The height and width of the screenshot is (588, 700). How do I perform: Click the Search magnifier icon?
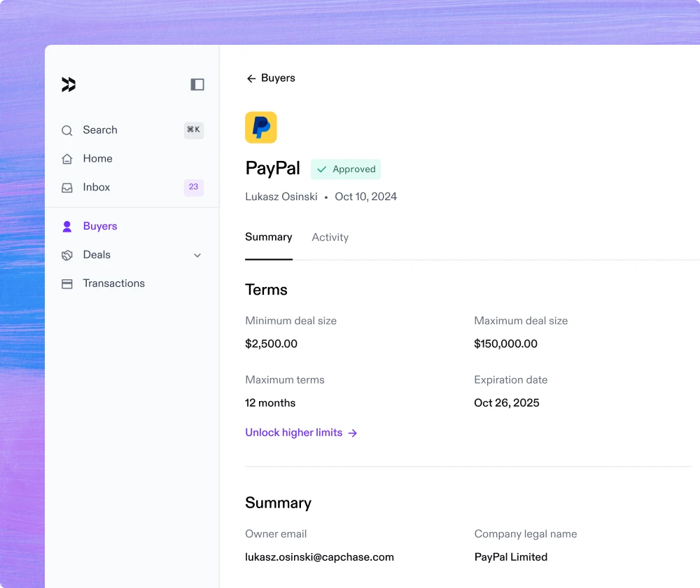(x=67, y=130)
